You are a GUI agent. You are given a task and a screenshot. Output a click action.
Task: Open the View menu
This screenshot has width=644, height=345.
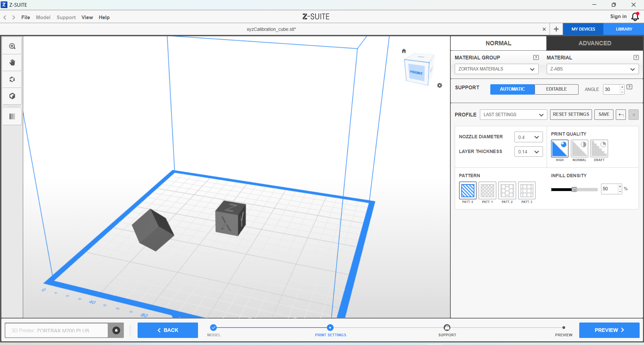tap(87, 17)
